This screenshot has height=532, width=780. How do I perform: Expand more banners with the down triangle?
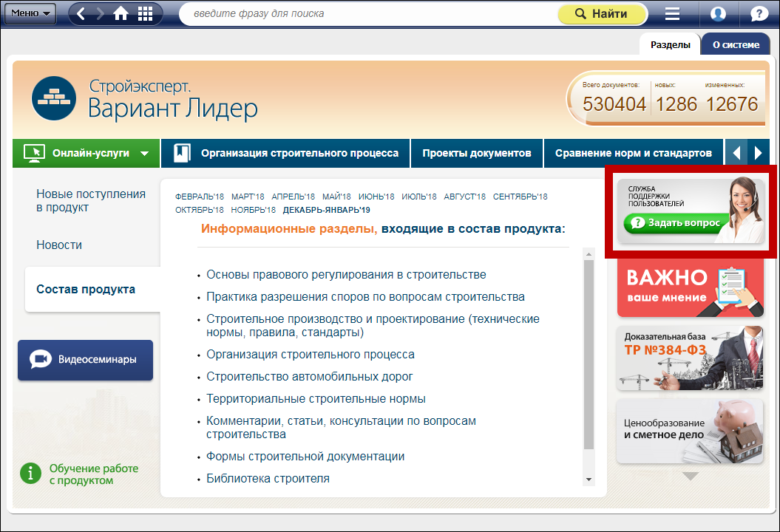click(690, 477)
